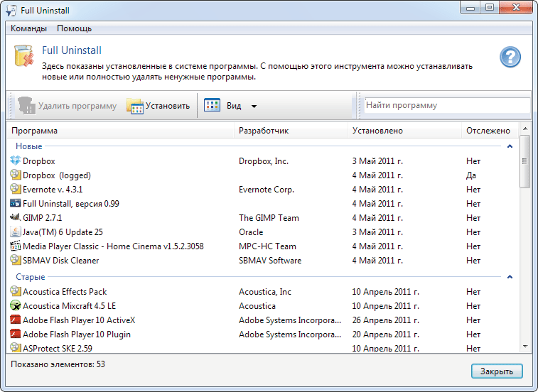Collapse the Новые group

(510, 146)
